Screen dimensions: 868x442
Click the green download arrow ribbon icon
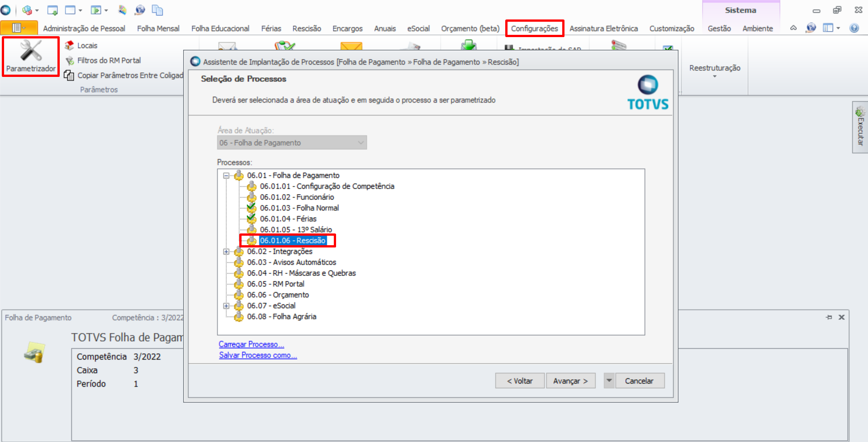(x=469, y=45)
